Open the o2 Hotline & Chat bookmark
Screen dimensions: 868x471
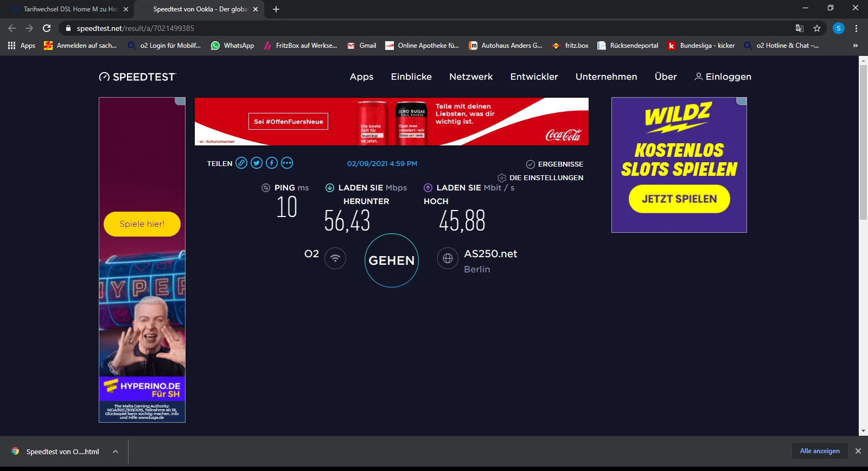[x=781, y=46]
